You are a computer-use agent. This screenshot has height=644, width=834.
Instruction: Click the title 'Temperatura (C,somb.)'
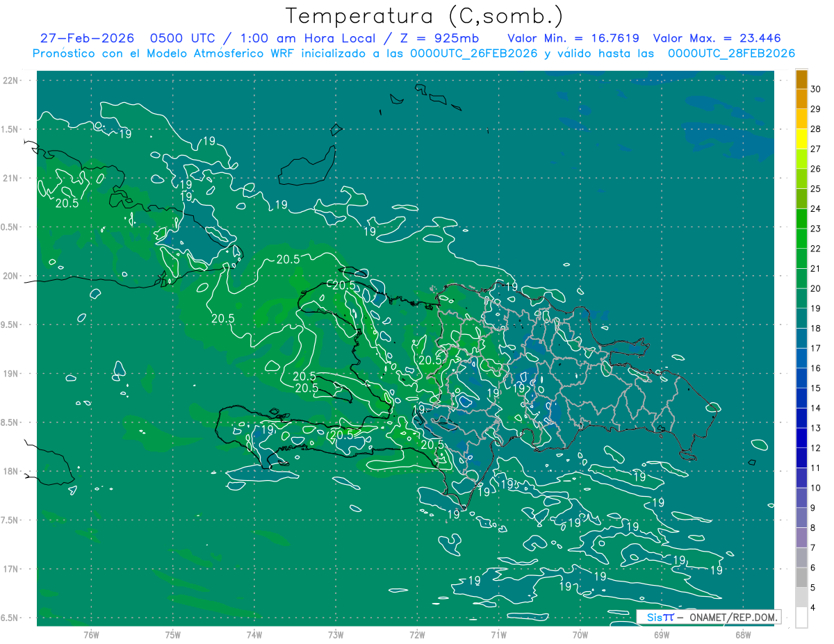(x=425, y=16)
